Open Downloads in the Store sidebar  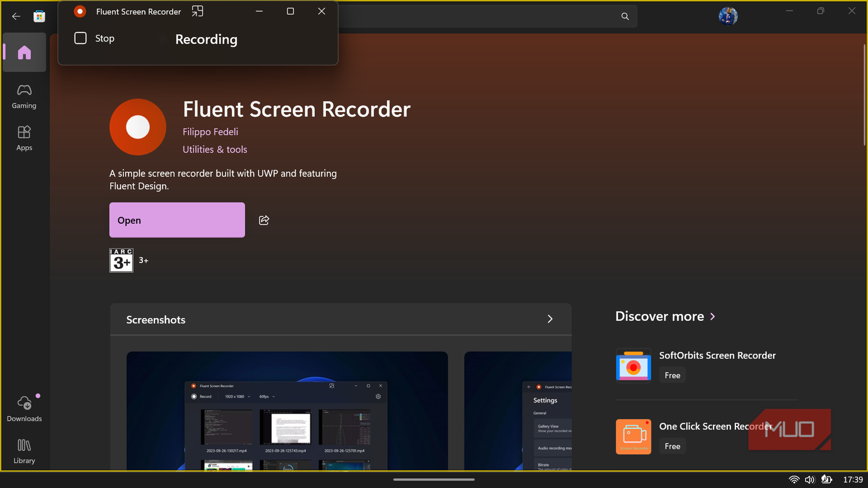pos(24,409)
